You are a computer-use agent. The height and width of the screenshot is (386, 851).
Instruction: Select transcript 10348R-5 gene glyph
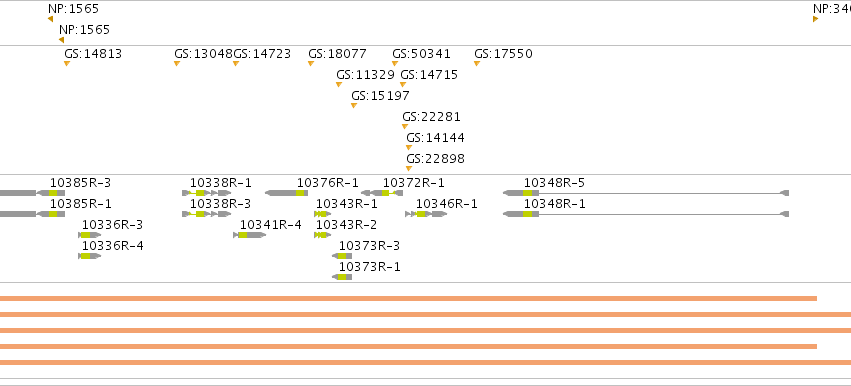tap(646, 193)
